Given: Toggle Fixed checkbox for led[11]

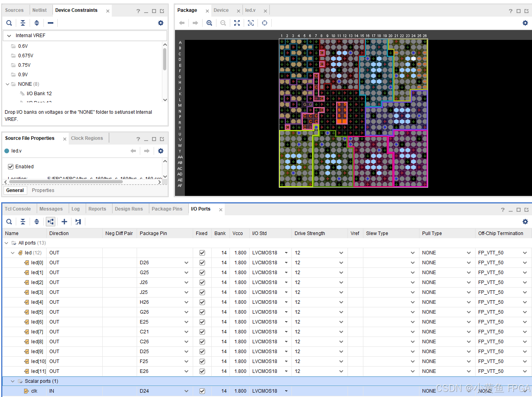Looking at the screenshot, I should (202, 371).
